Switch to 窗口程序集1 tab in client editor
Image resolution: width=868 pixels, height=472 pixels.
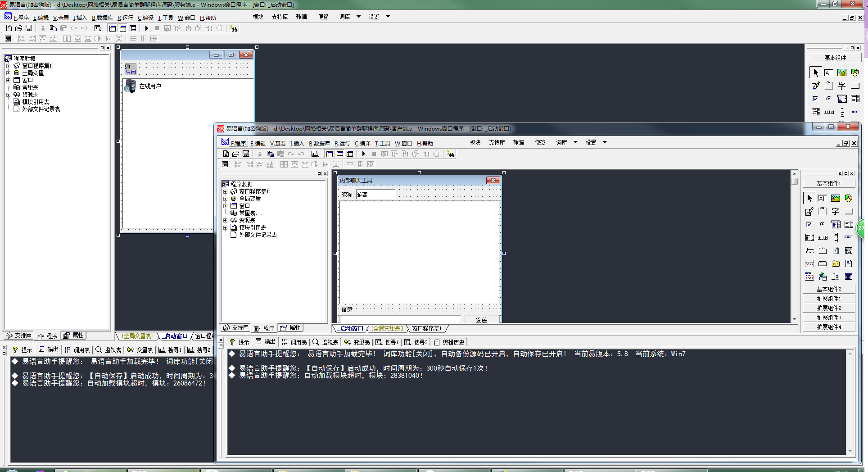coord(427,328)
